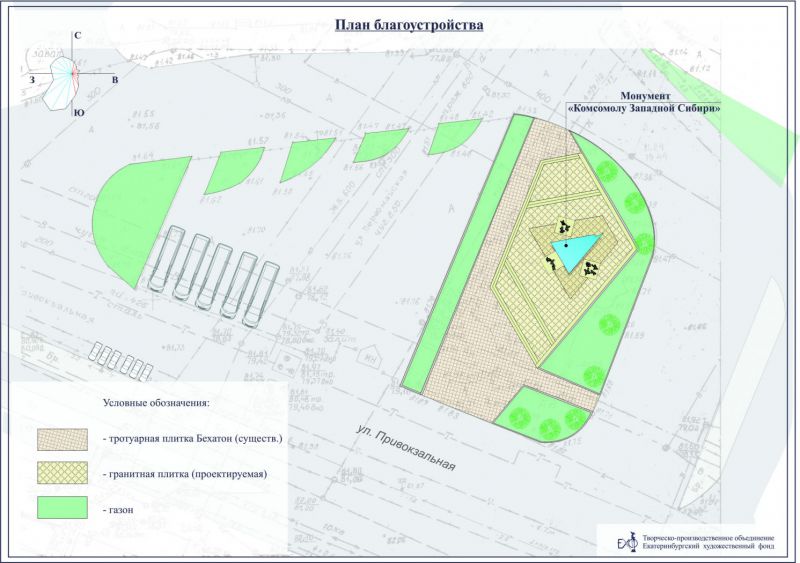800x563 pixels.
Task: Select the cyan triangular monument shape
Action: [579, 251]
